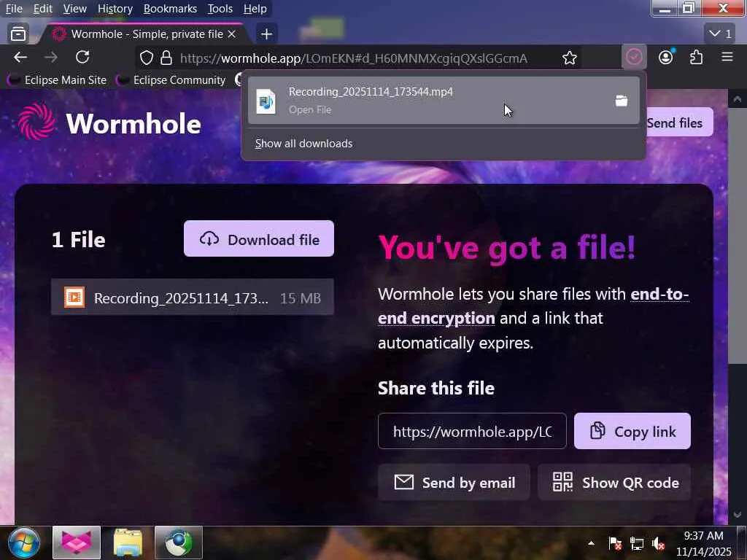
Task: Open the File menu
Action: click(x=14, y=9)
